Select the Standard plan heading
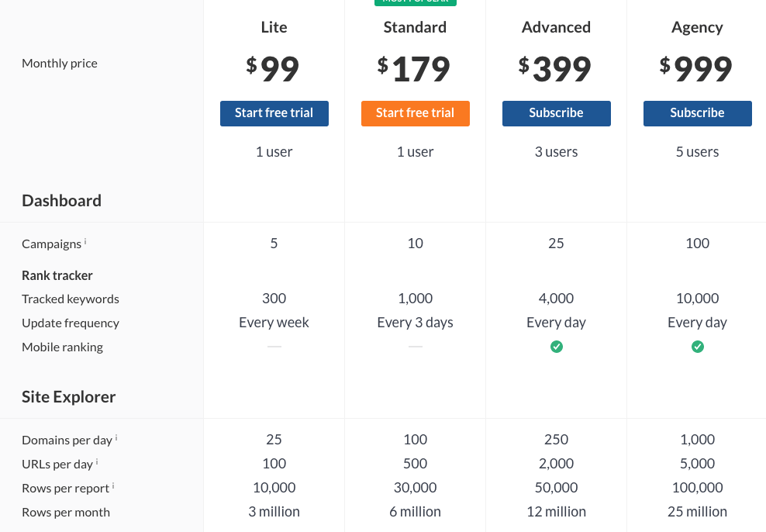 pyautogui.click(x=416, y=27)
